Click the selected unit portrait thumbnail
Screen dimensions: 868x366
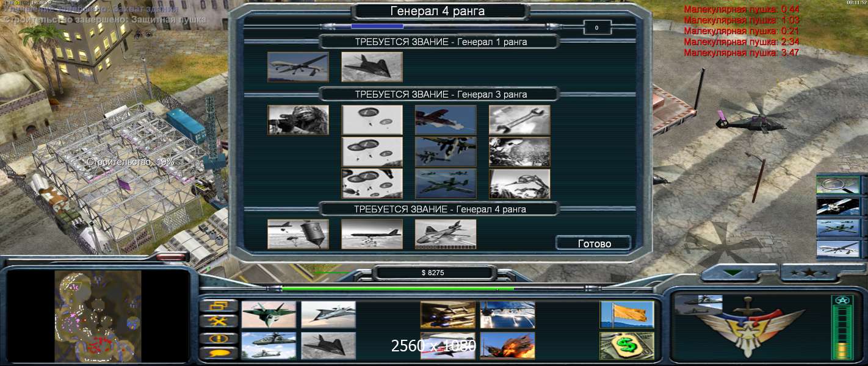tap(698, 305)
